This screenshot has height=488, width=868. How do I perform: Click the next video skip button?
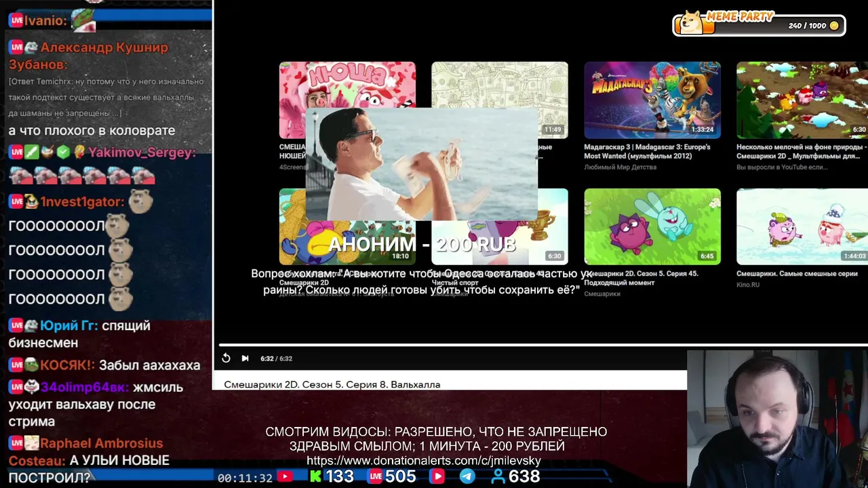point(245,359)
